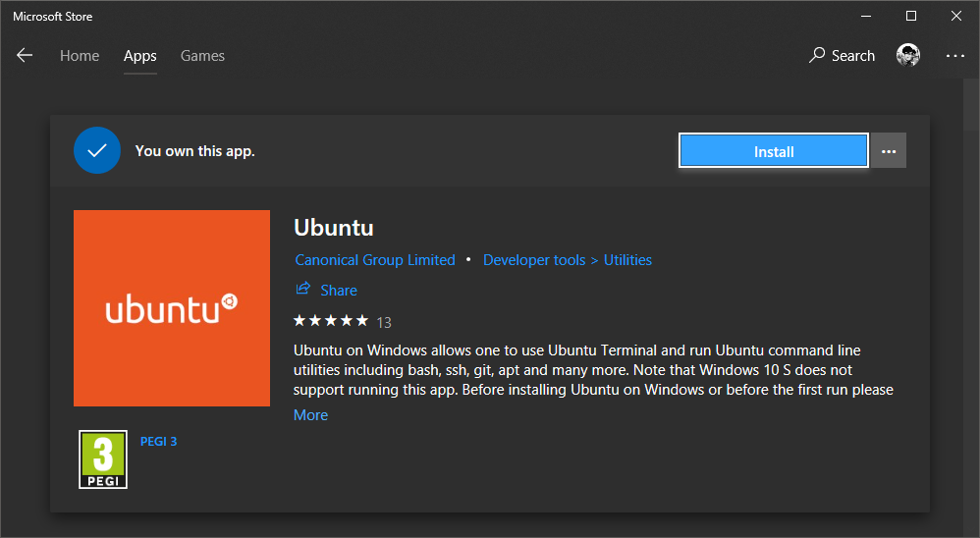Open Search in the Store
980x538 pixels.
842,56
